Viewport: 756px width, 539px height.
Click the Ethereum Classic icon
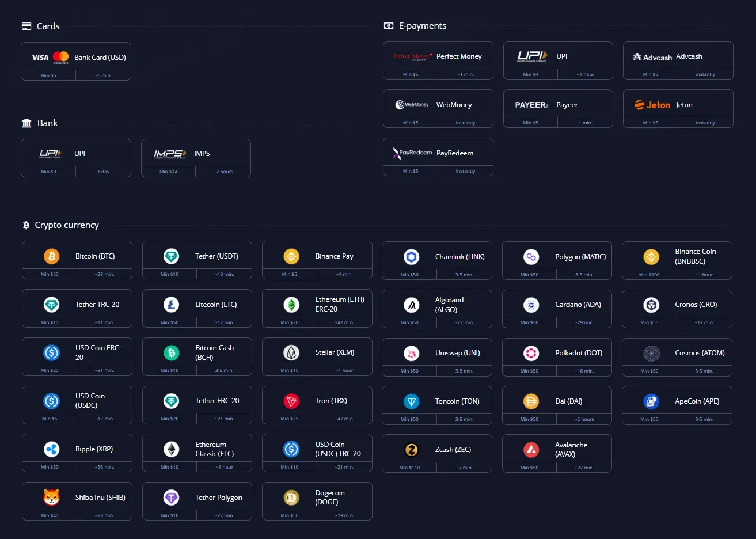pyautogui.click(x=171, y=449)
